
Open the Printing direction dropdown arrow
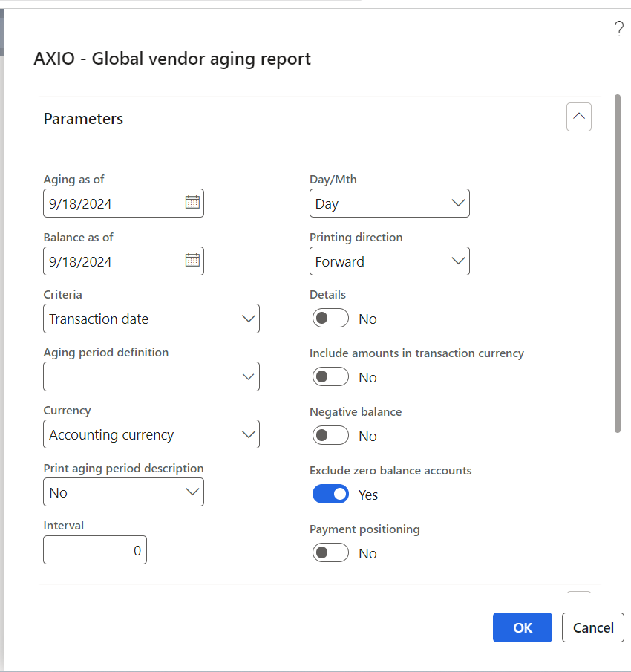459,261
